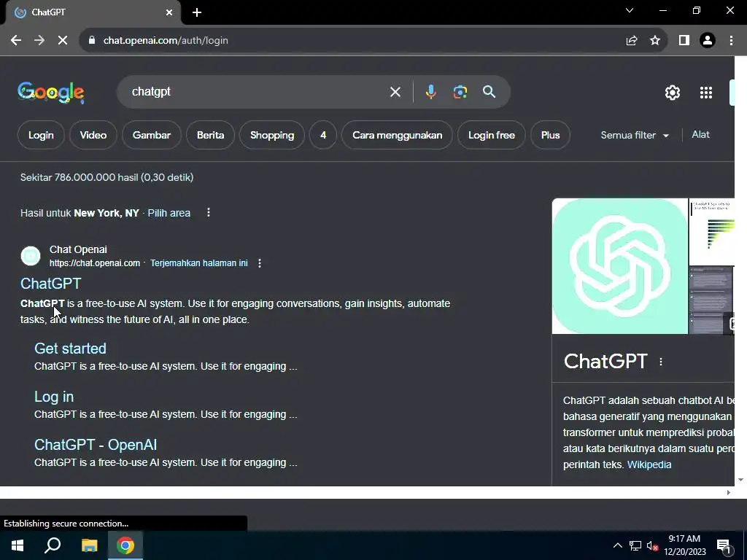Select the Login free chip
Viewport: 747px width, 560px height.
492,135
